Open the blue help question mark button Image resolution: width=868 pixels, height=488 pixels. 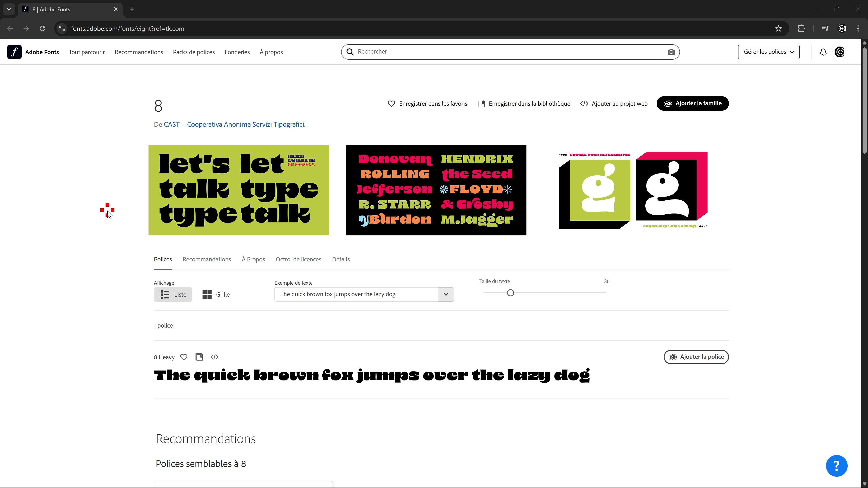pyautogui.click(x=837, y=466)
